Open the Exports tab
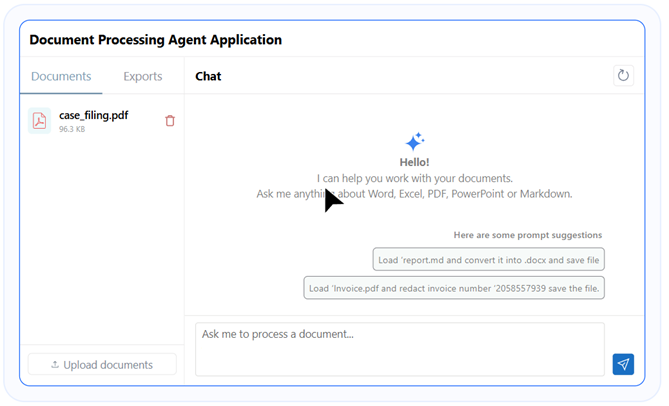 click(x=143, y=76)
